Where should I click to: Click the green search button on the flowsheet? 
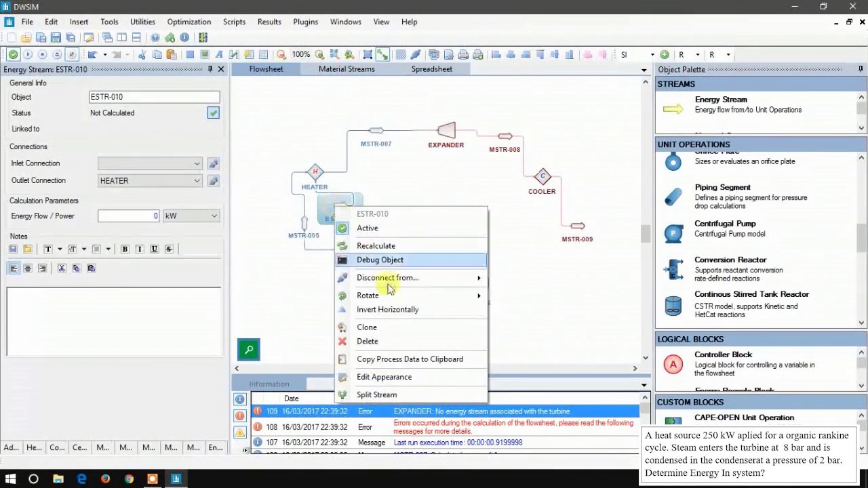(249, 350)
